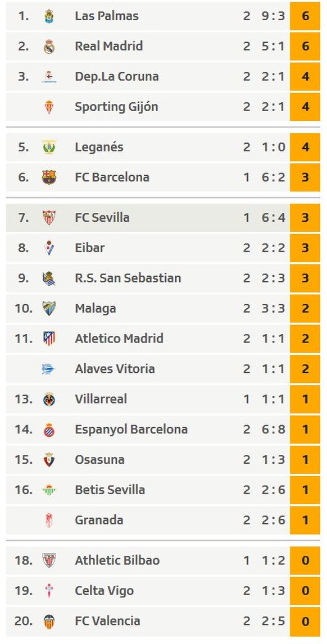Click the Real Madrid crest icon
The width and height of the screenshot is (327, 644).
49,47
